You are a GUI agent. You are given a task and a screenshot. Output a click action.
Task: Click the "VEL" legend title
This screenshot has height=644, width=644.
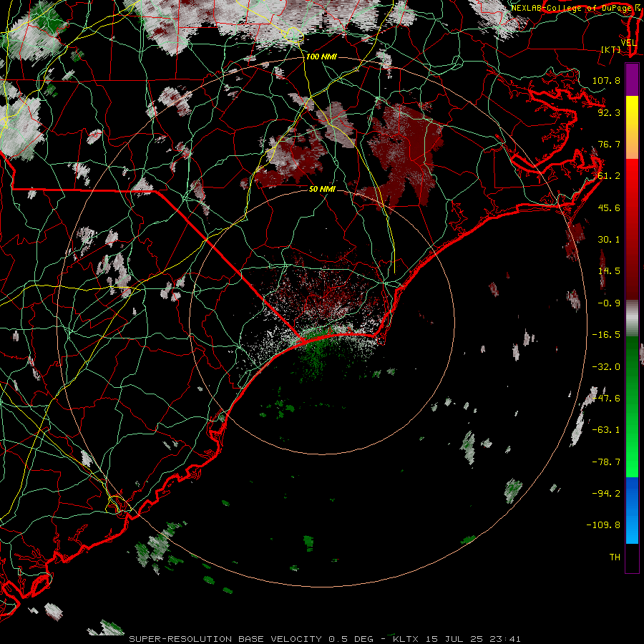click(x=628, y=43)
